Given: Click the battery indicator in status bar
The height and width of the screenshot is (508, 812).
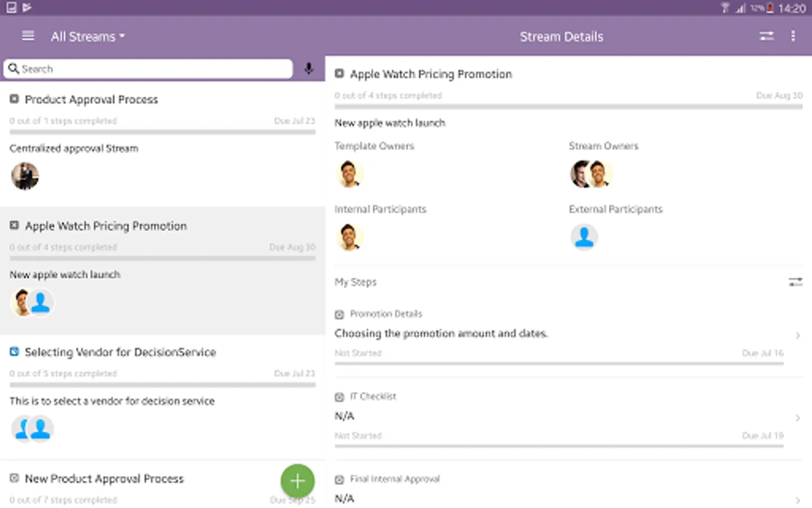Looking at the screenshot, I should click(770, 8).
